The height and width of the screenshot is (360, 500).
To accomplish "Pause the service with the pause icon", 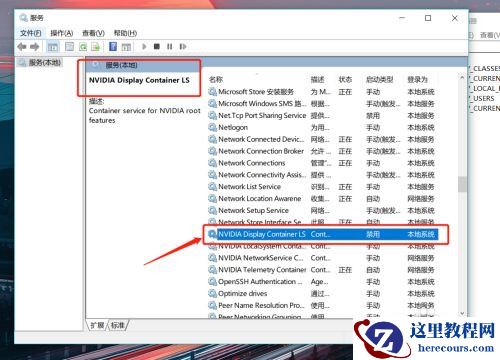I will (x=170, y=47).
